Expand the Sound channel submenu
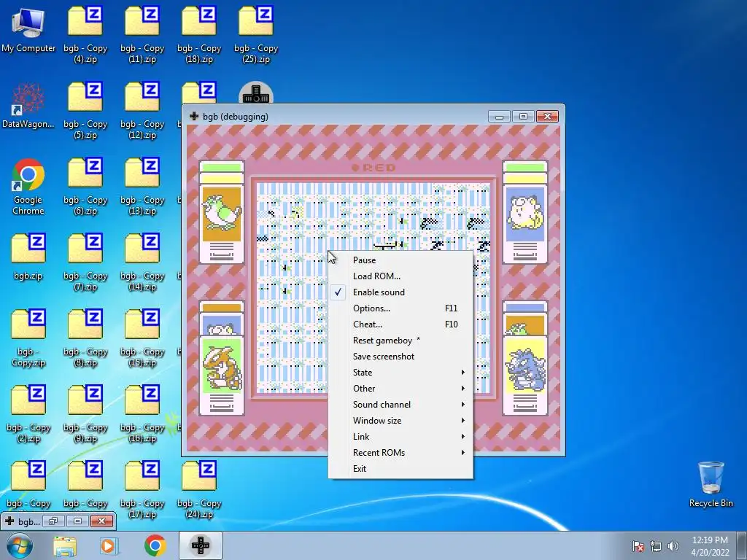Viewport: 747px width, 560px height. 400,405
